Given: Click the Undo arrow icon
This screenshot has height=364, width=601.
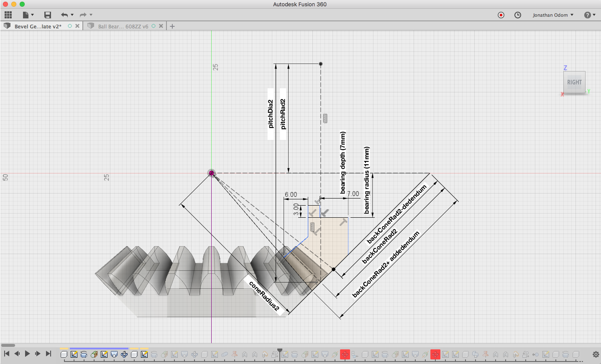Looking at the screenshot, I should pos(64,15).
